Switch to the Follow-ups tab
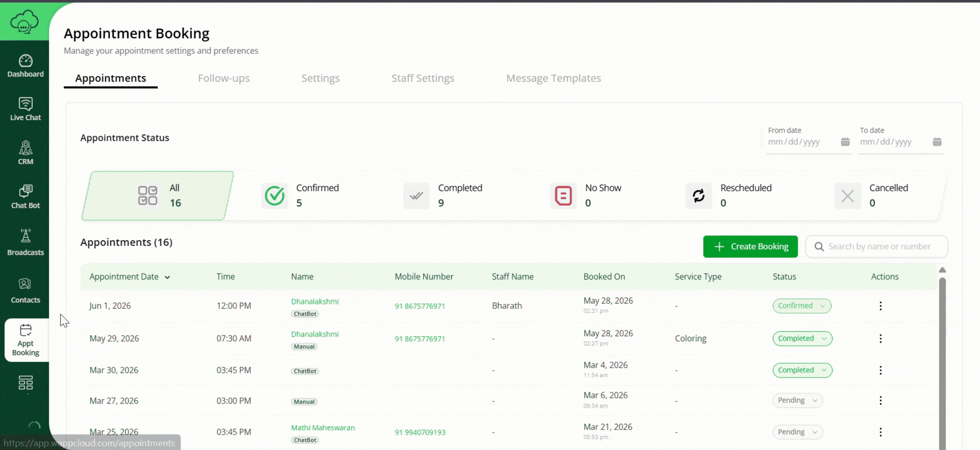The image size is (980, 450). click(x=224, y=78)
